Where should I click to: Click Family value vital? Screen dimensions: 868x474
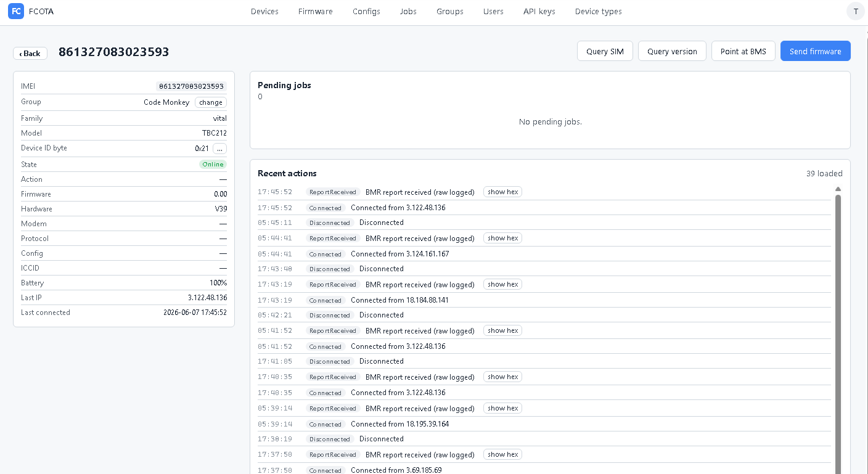pos(220,118)
